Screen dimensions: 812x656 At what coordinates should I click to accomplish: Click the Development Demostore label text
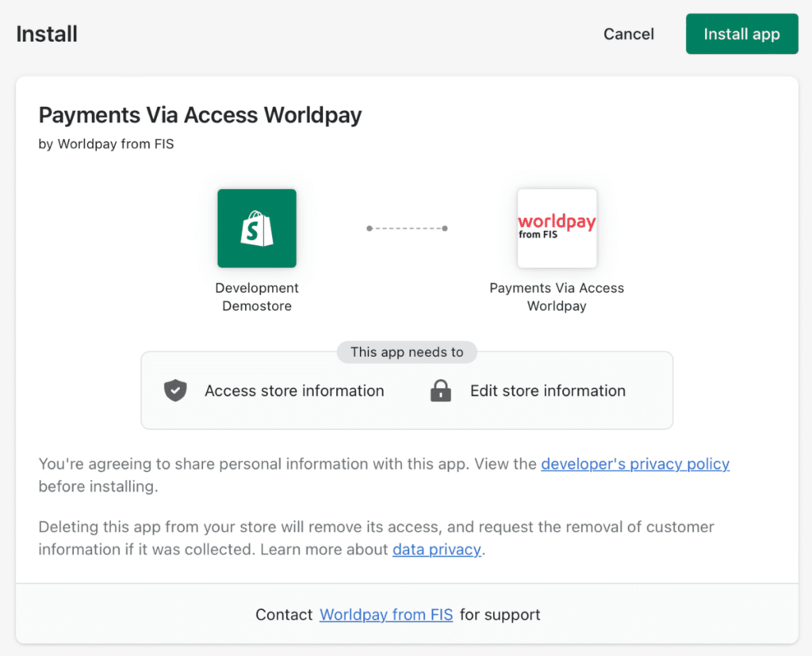click(256, 297)
